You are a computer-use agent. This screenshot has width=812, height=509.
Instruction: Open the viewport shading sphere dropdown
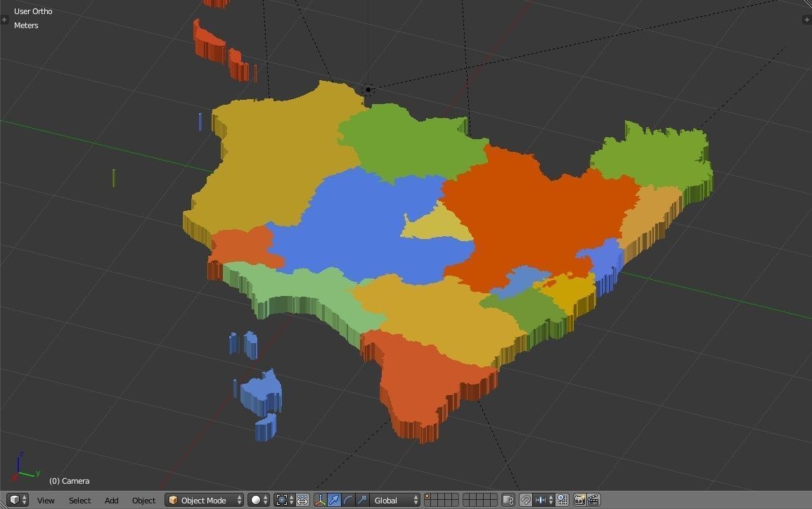(259, 500)
